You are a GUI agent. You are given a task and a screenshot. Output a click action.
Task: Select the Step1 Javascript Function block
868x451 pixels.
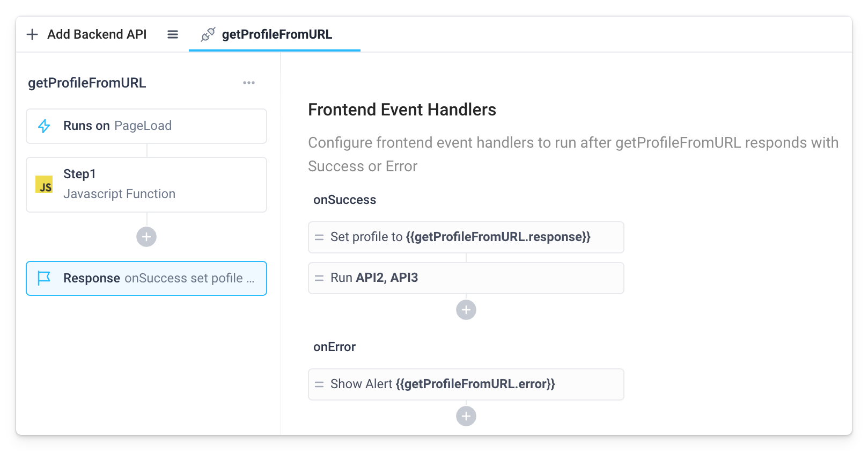[146, 185]
